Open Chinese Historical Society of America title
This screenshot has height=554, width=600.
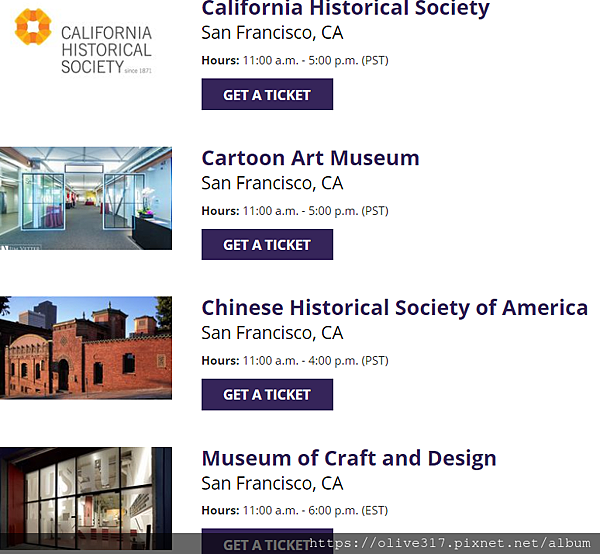coord(395,308)
